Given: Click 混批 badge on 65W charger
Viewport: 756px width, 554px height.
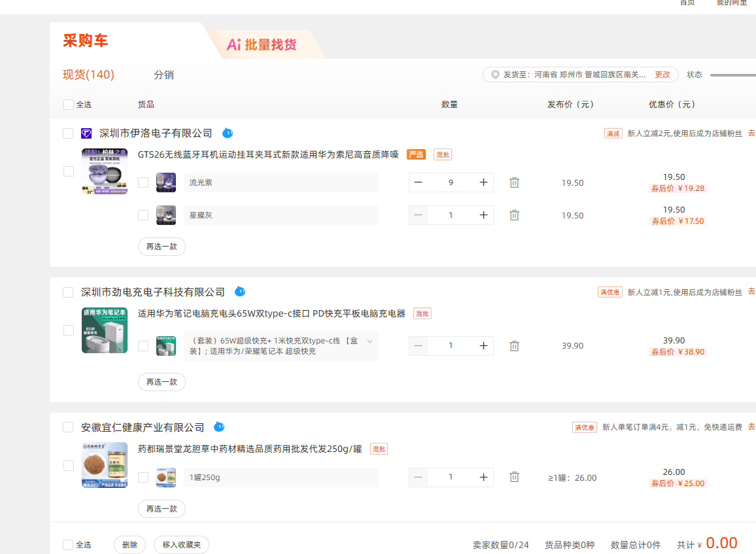Looking at the screenshot, I should coord(422,313).
